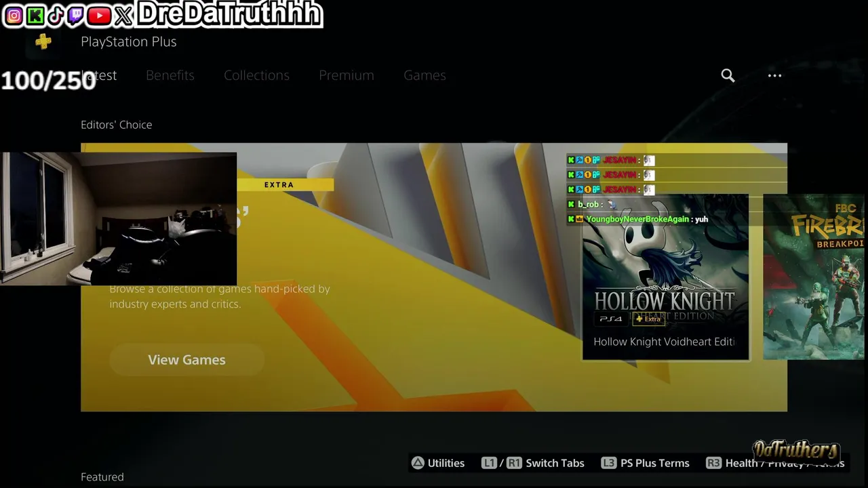Viewport: 868px width, 488px height.
Task: Click the triangle Utilities button icon
Action: (x=418, y=463)
